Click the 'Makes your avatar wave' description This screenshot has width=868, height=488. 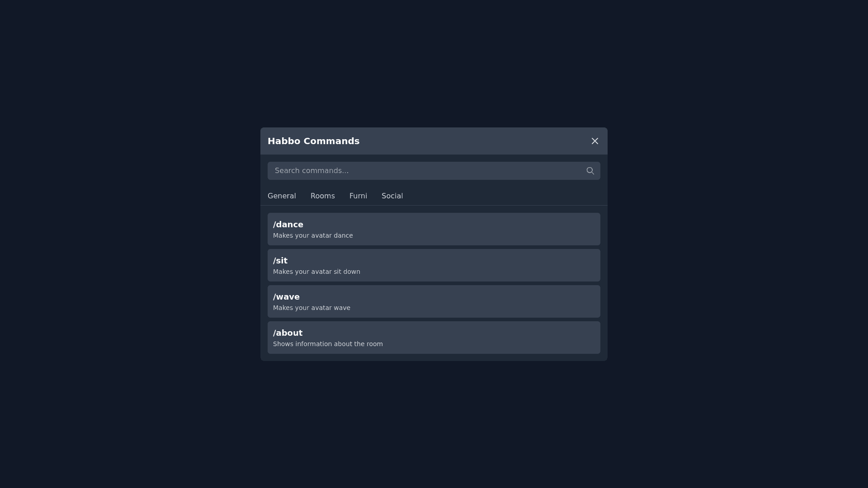311,308
